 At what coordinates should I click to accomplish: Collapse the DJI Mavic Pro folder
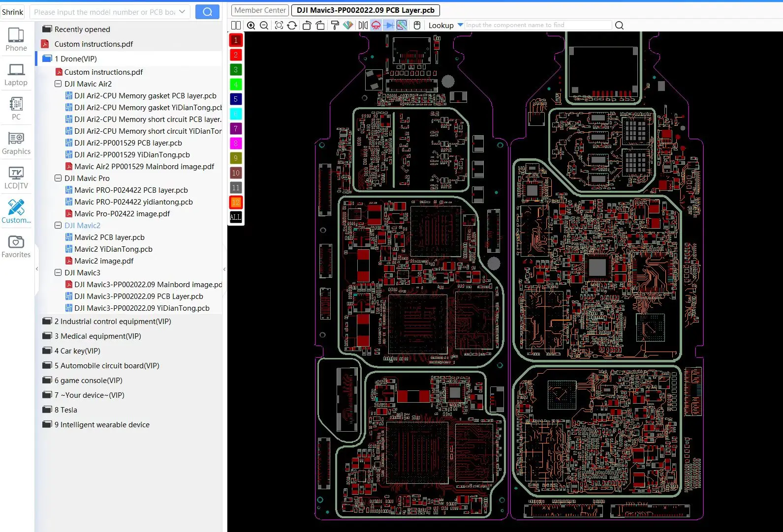tap(58, 178)
